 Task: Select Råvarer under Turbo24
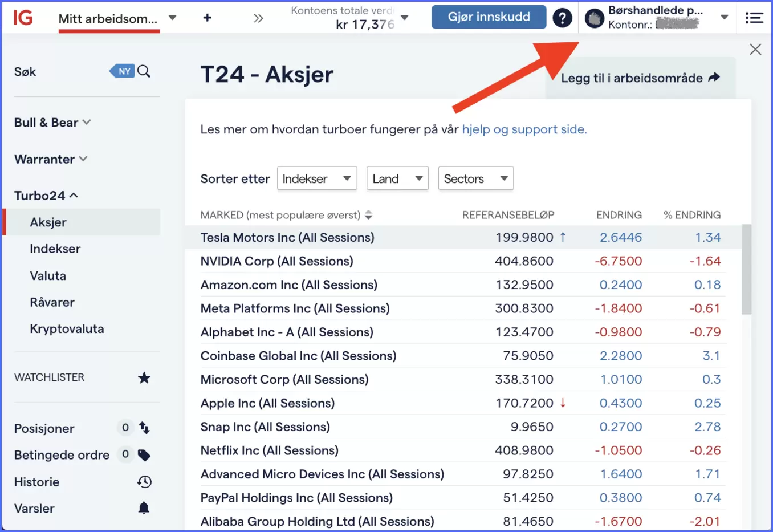click(52, 302)
